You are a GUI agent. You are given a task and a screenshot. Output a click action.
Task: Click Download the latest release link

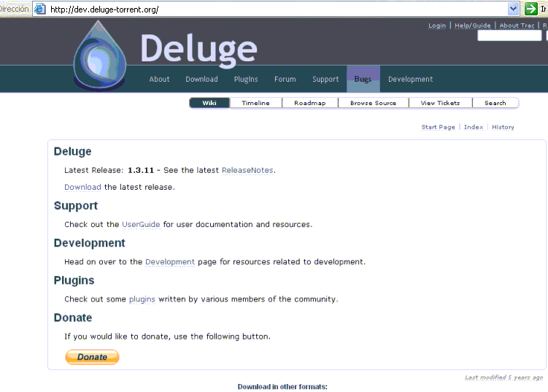[82, 187]
